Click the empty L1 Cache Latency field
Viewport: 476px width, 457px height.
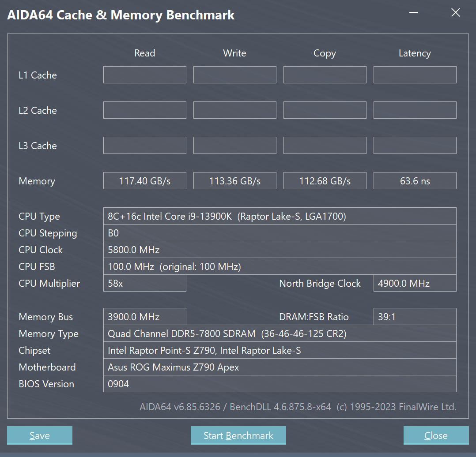[415, 75]
